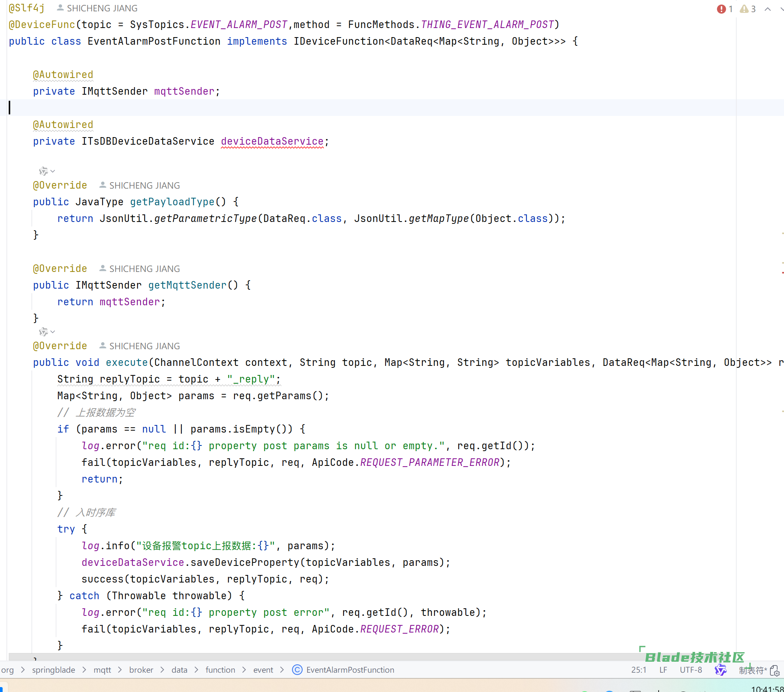The width and height of the screenshot is (784, 692).
Task: Open AI assistant gutter icon above getPayloadType
Action: pyautogui.click(x=43, y=171)
